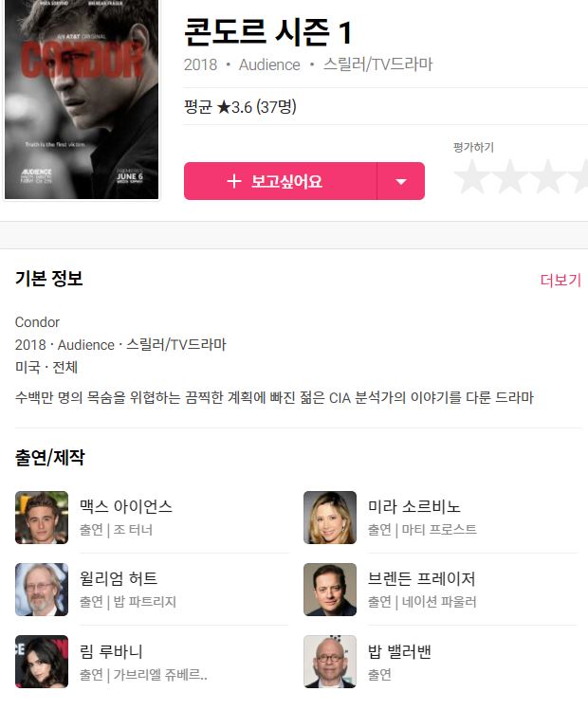Click the 더보기 link for basic info
Image resolution: width=588 pixels, height=710 pixels.
click(560, 280)
